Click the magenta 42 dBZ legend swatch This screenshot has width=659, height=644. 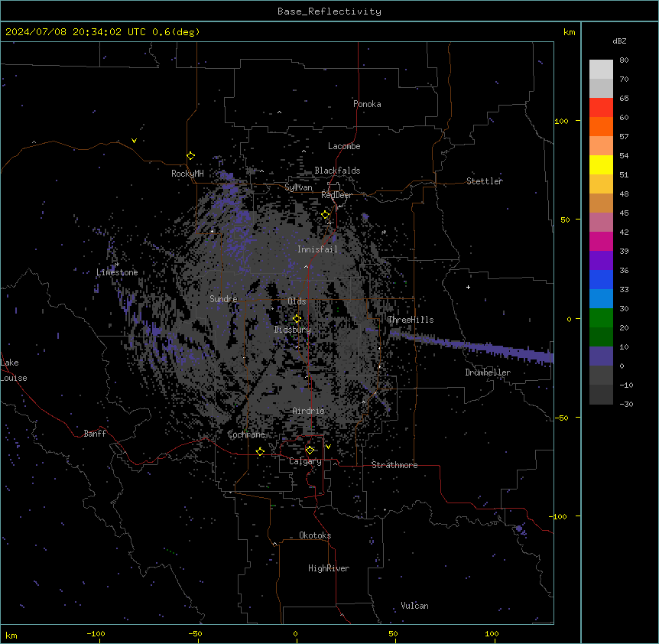pos(601,241)
